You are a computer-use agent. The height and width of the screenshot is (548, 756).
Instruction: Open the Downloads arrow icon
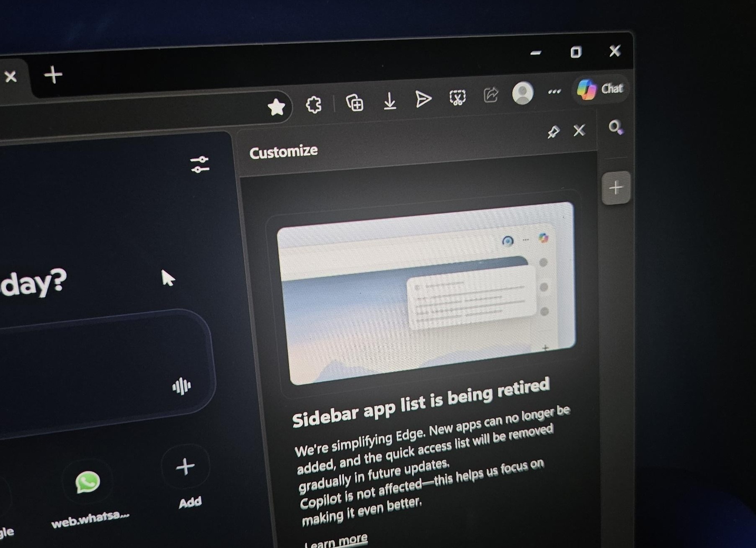click(390, 101)
